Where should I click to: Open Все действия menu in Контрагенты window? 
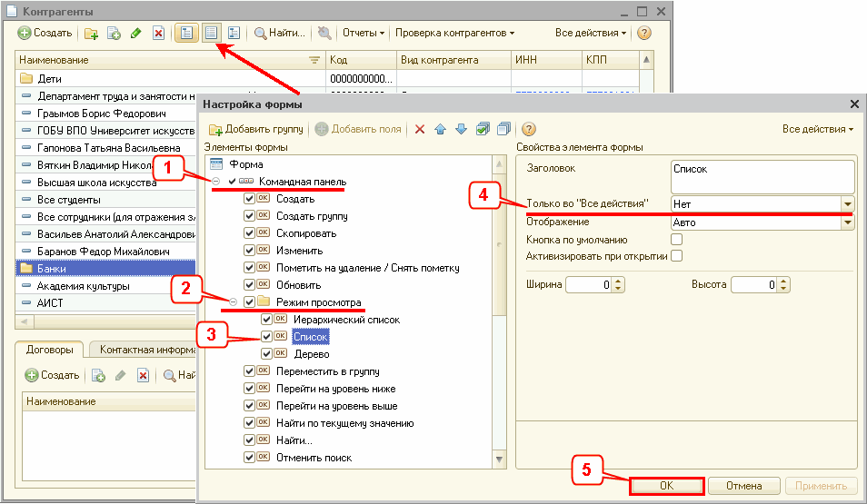(591, 34)
